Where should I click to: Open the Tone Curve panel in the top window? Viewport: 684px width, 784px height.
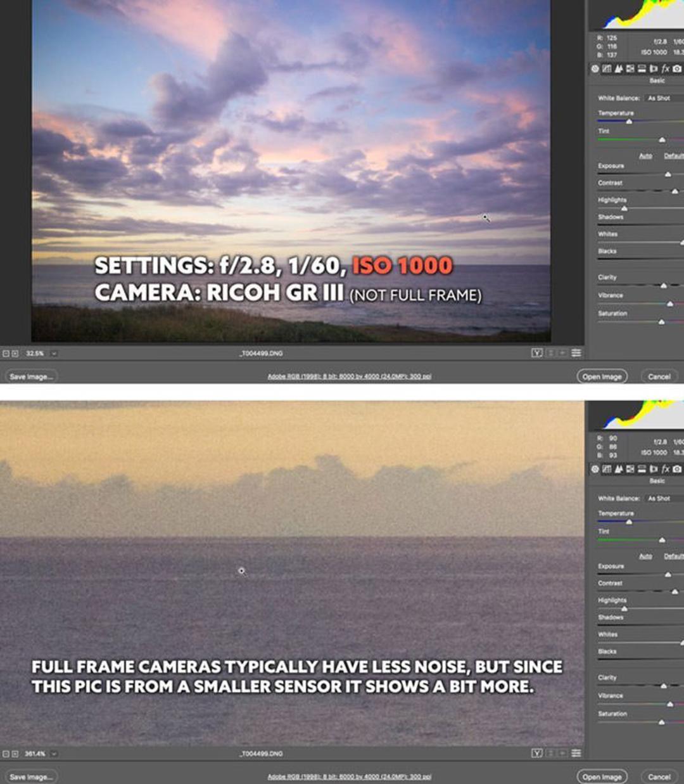(x=607, y=68)
